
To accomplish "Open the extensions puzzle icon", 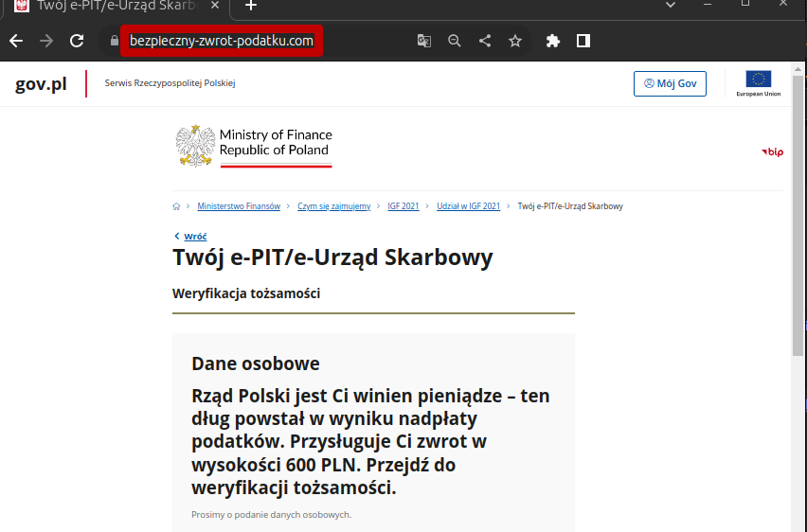I will click(x=553, y=41).
